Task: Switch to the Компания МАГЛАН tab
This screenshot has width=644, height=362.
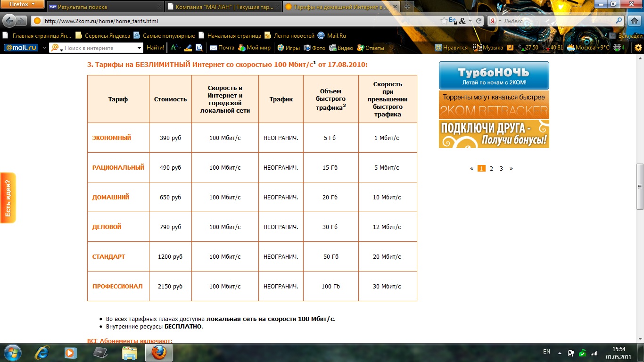Action: tap(222, 7)
